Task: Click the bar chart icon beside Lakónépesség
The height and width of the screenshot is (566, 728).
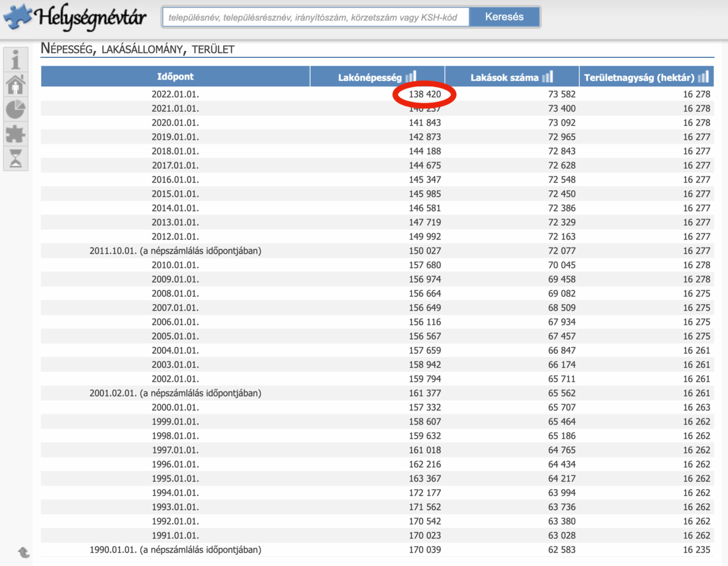Action: coord(411,76)
